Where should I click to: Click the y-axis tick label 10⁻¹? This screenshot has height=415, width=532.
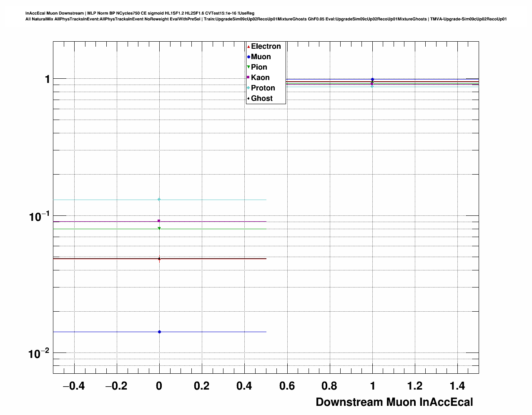click(x=39, y=216)
